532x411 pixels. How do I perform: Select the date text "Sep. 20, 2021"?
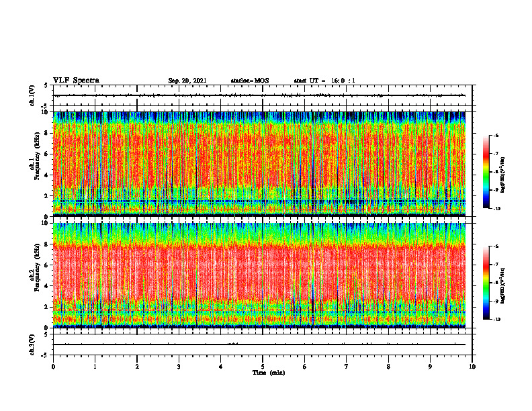(x=187, y=81)
